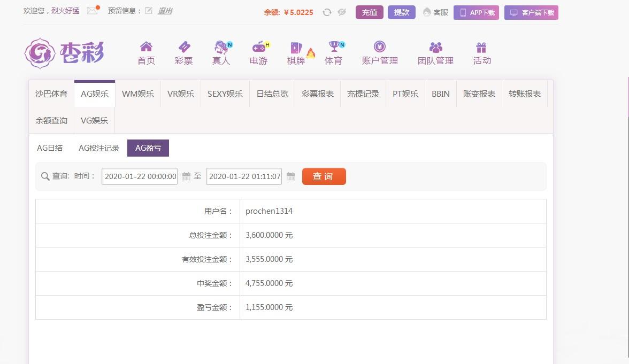This screenshot has height=364, width=629.
Task: Click valid bet value 3,555.0000 元
Action: point(269,259)
